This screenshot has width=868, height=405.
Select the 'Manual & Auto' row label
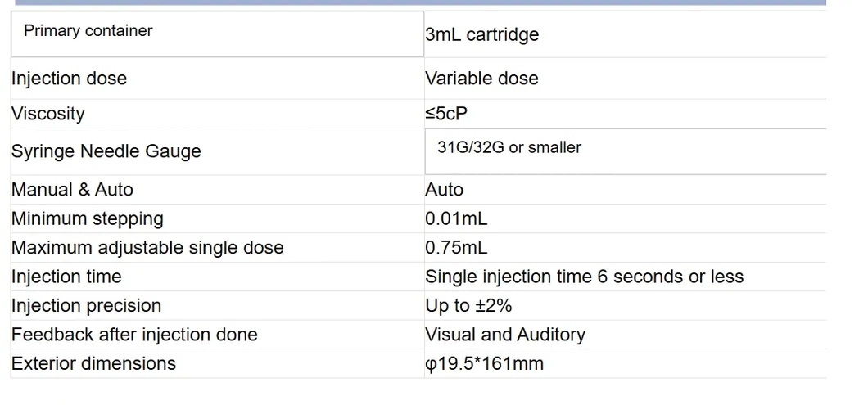coord(72,190)
